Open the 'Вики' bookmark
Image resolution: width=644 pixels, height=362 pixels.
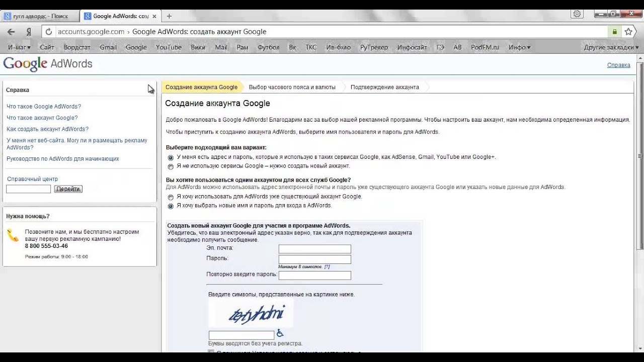pyautogui.click(x=198, y=47)
